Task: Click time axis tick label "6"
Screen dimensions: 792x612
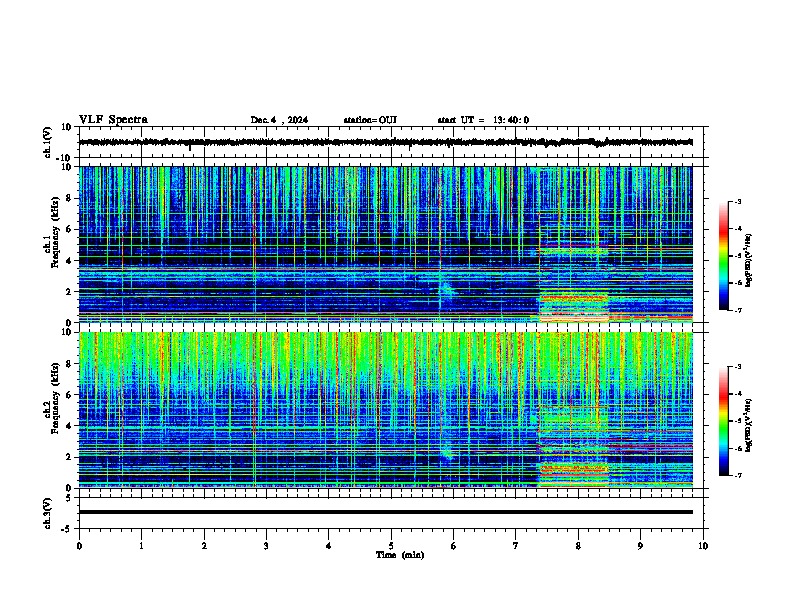Action: tap(453, 546)
